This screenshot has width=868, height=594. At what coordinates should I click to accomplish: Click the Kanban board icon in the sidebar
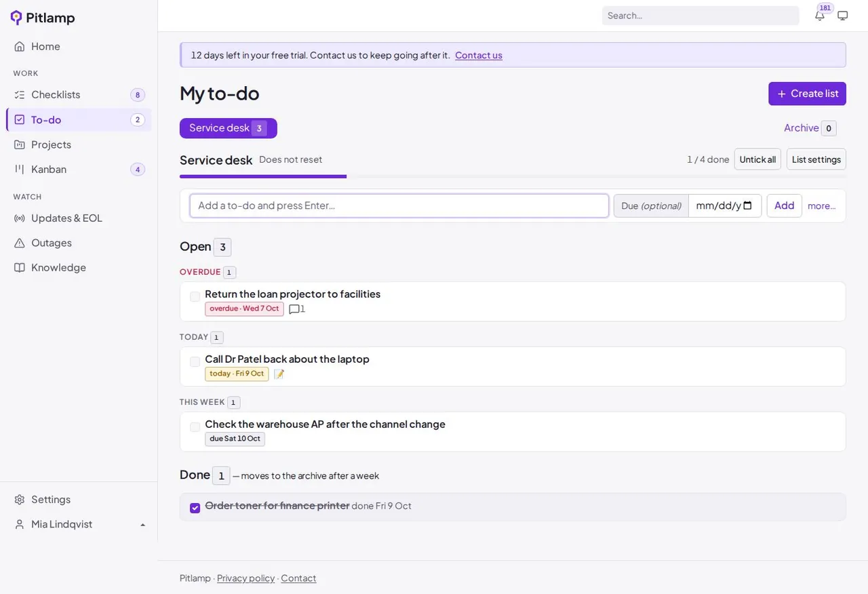coord(20,170)
